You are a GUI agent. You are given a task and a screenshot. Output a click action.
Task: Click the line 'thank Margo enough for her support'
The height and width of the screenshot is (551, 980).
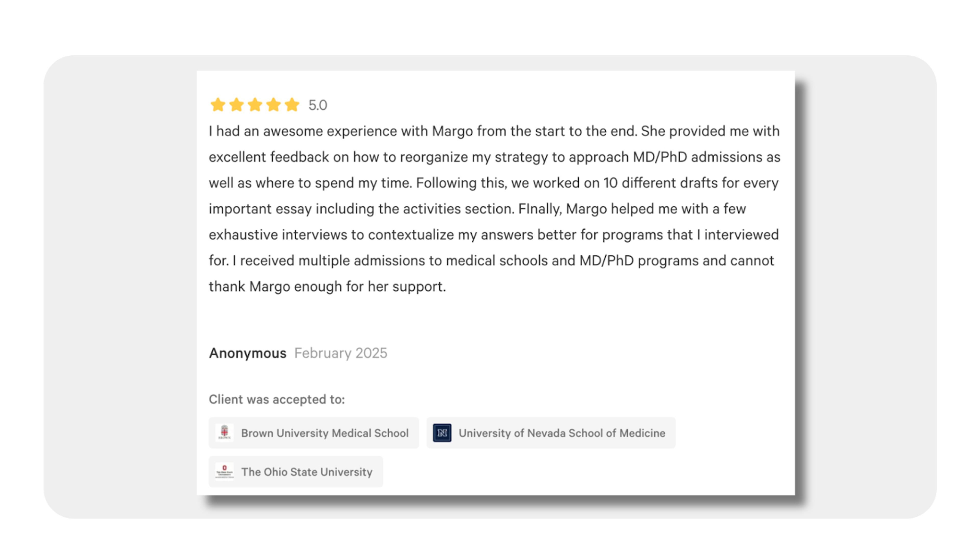point(327,286)
